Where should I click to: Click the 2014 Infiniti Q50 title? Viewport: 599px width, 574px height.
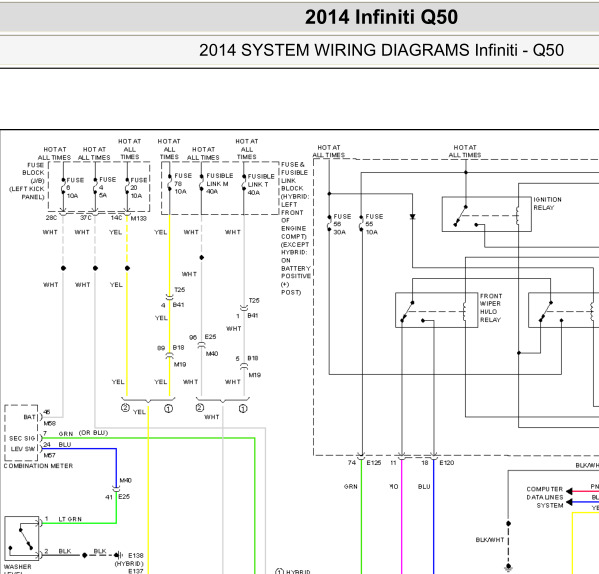click(381, 17)
